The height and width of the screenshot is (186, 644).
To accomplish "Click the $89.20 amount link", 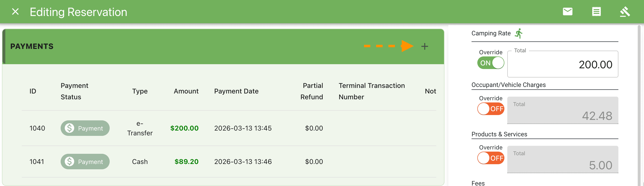I will click(186, 162).
